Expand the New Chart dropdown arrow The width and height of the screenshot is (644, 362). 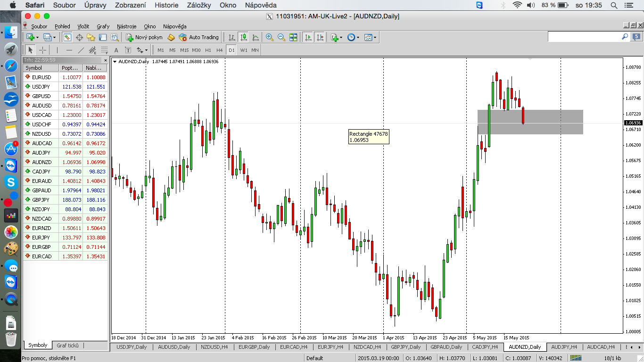(x=37, y=37)
